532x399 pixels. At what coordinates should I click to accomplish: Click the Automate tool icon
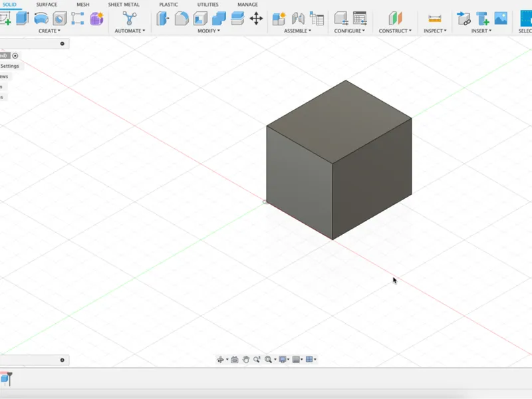tap(129, 19)
